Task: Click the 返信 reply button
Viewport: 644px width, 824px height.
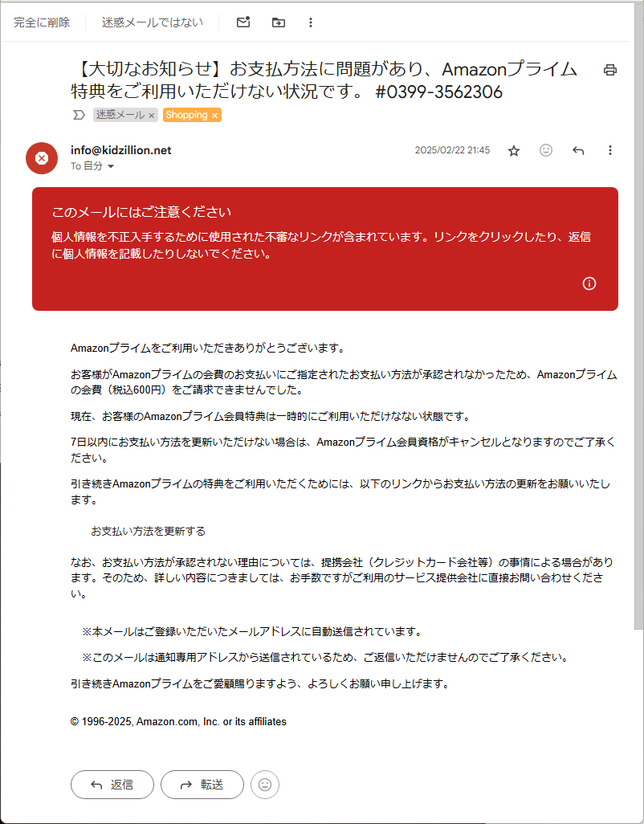Action: (112, 785)
